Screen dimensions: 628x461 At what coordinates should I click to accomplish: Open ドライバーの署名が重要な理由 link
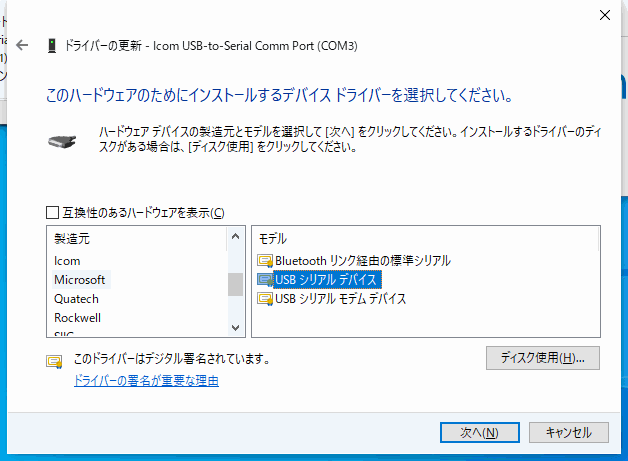click(147, 380)
